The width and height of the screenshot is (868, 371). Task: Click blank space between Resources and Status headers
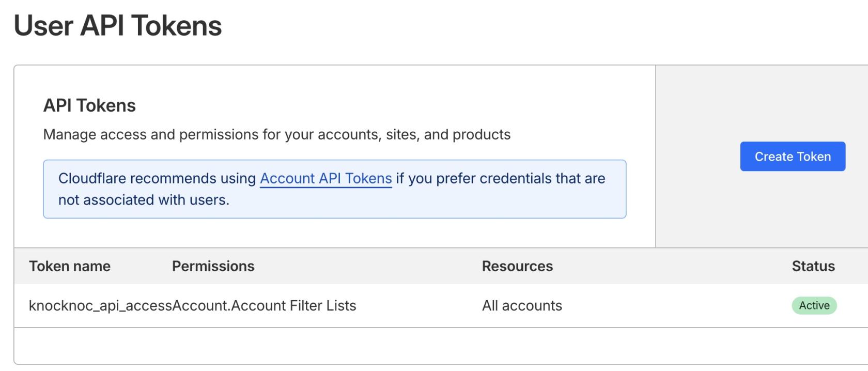(672, 266)
